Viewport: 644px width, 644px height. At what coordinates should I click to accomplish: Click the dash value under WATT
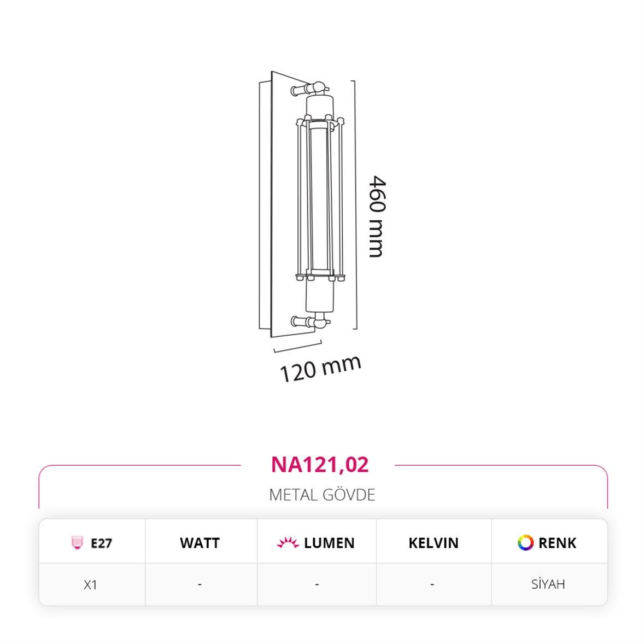[200, 584]
